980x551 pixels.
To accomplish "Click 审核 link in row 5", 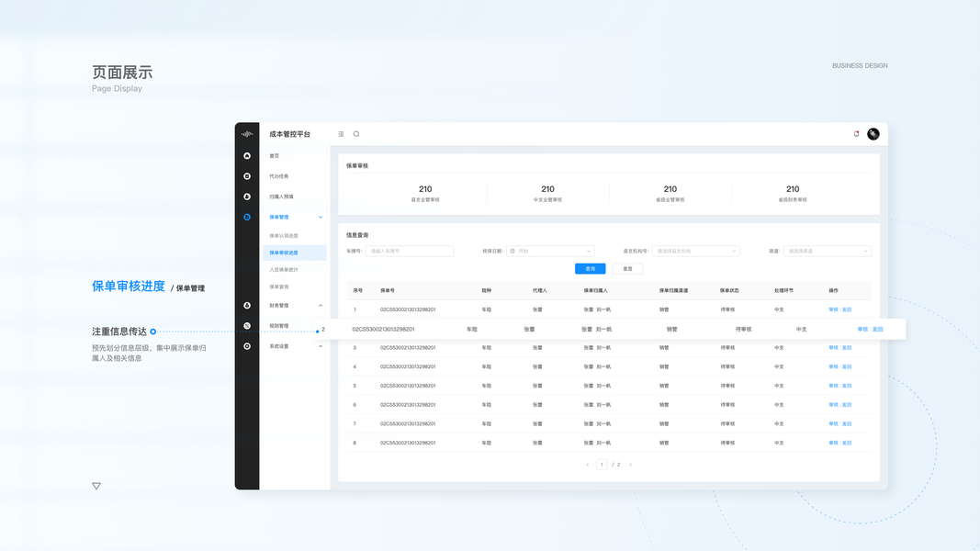I will click(833, 386).
